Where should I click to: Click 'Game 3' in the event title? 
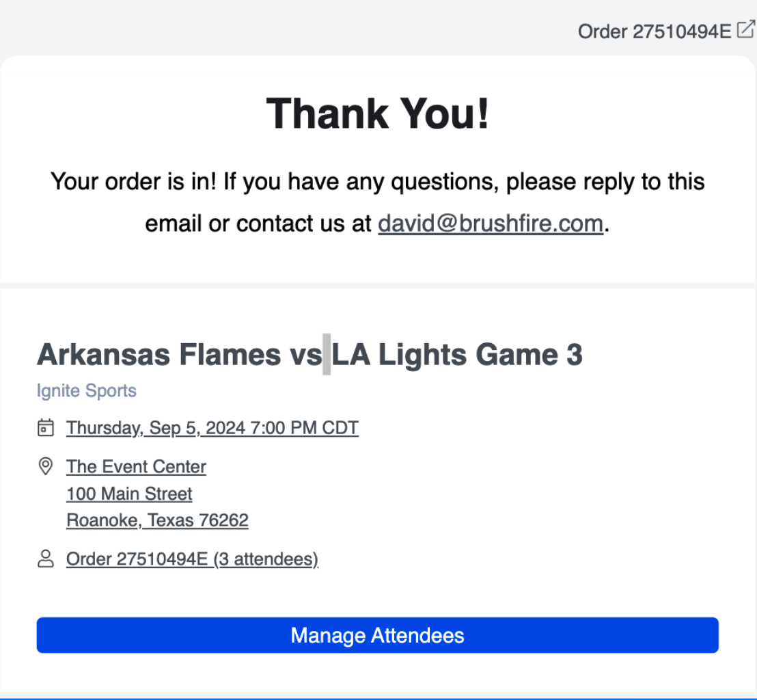tap(529, 355)
